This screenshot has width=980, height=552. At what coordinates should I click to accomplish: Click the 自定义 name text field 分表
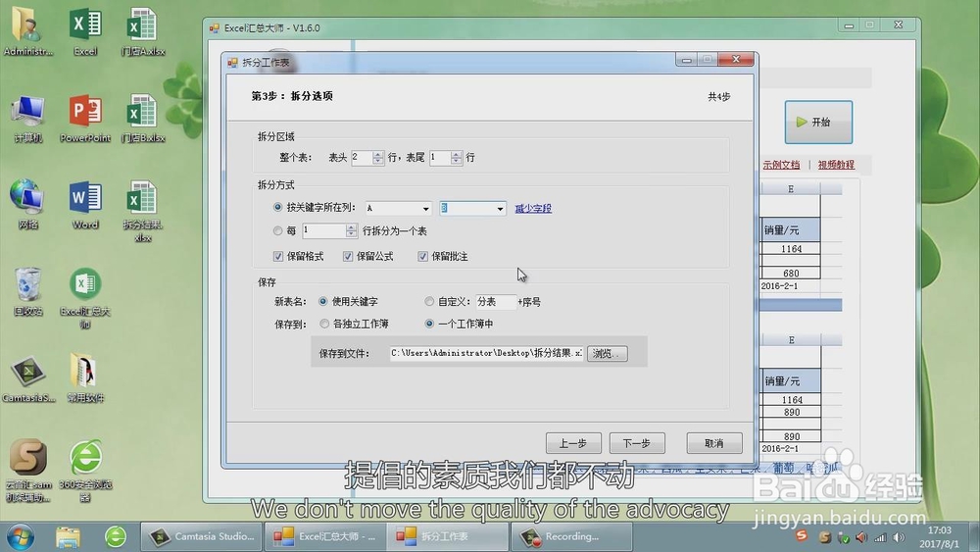(x=496, y=302)
